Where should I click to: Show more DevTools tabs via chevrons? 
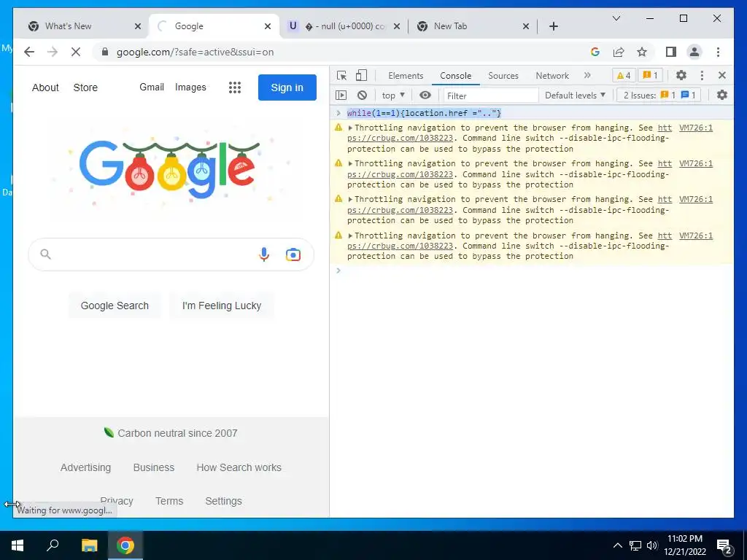(x=587, y=75)
